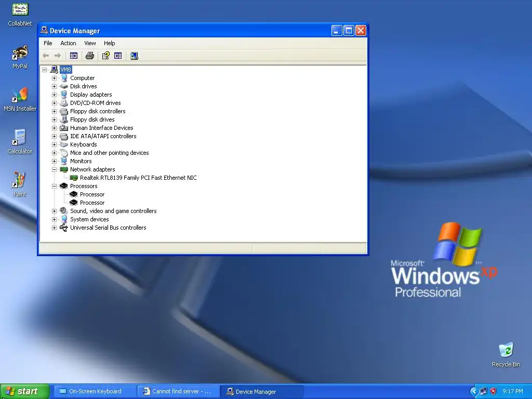
Task: Click the Keyboards icon
Action: [x=64, y=144]
